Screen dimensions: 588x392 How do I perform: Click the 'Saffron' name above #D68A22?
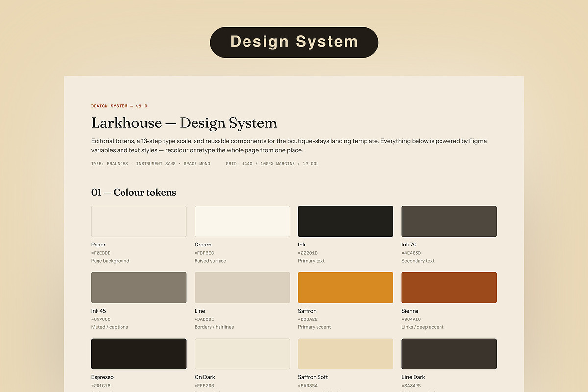coord(307,311)
